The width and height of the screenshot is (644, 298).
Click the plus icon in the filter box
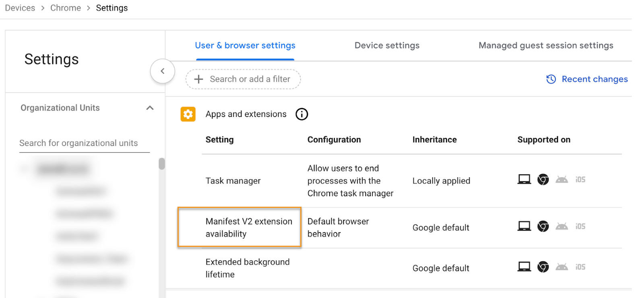198,79
